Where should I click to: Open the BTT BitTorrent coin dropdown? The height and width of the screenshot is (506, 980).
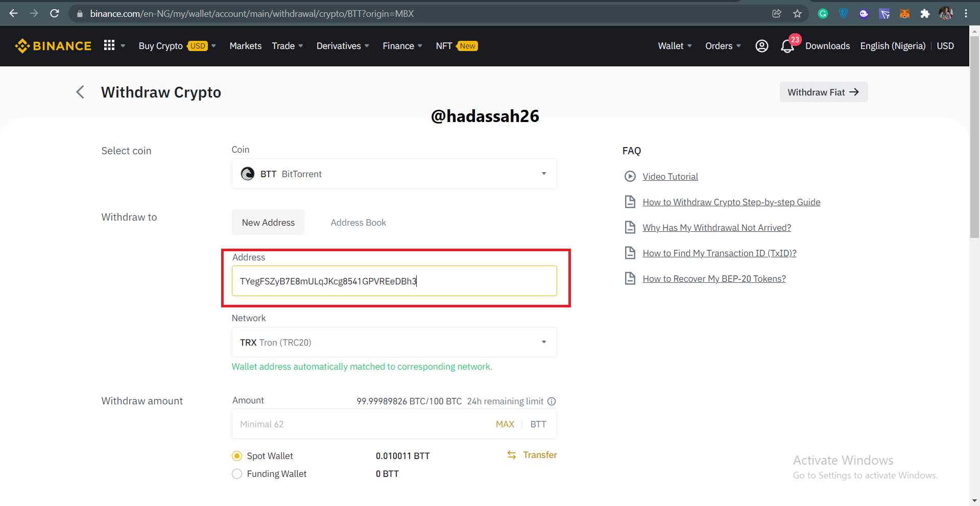[x=394, y=174]
